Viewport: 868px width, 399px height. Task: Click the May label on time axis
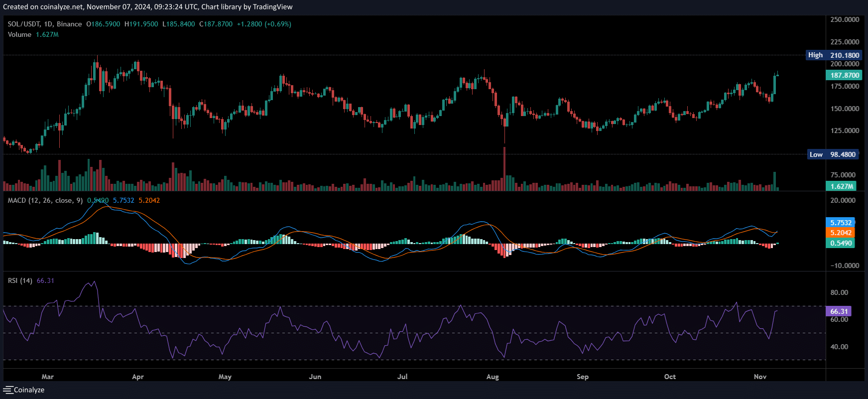click(x=225, y=377)
